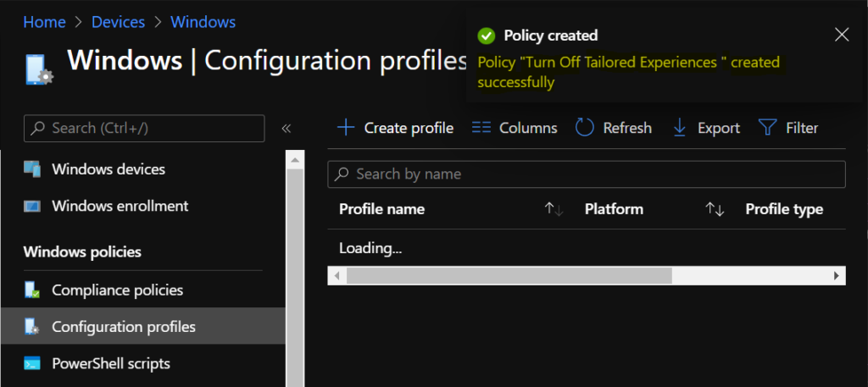Image resolution: width=868 pixels, height=387 pixels.
Task: Open the Filter options
Action: (787, 128)
